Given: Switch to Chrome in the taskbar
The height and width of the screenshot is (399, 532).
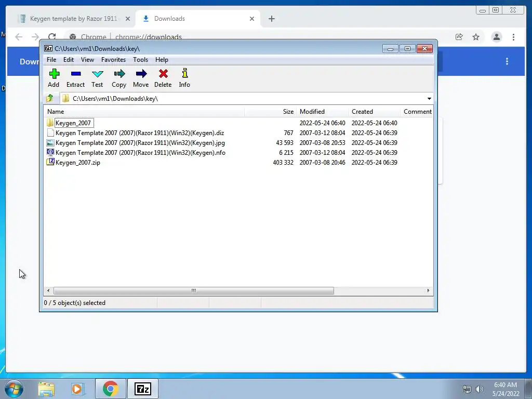Looking at the screenshot, I should tap(110, 389).
